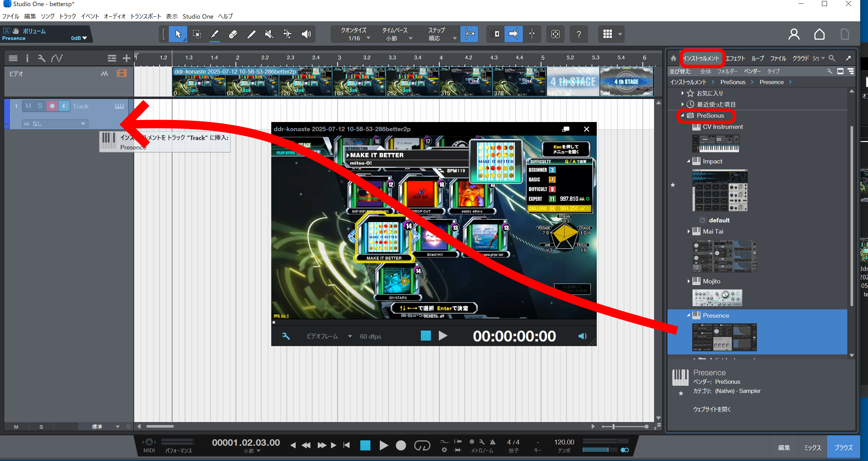Expand the Mai Tai instrument

(x=688, y=232)
